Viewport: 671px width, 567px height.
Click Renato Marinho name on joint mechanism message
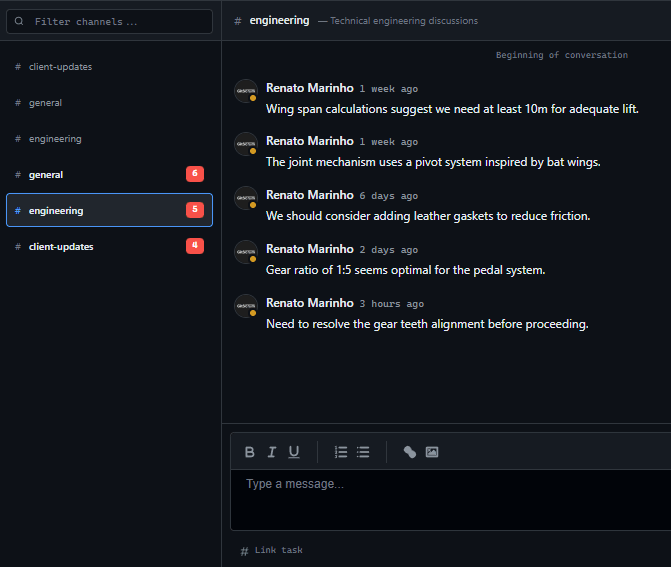(310, 141)
